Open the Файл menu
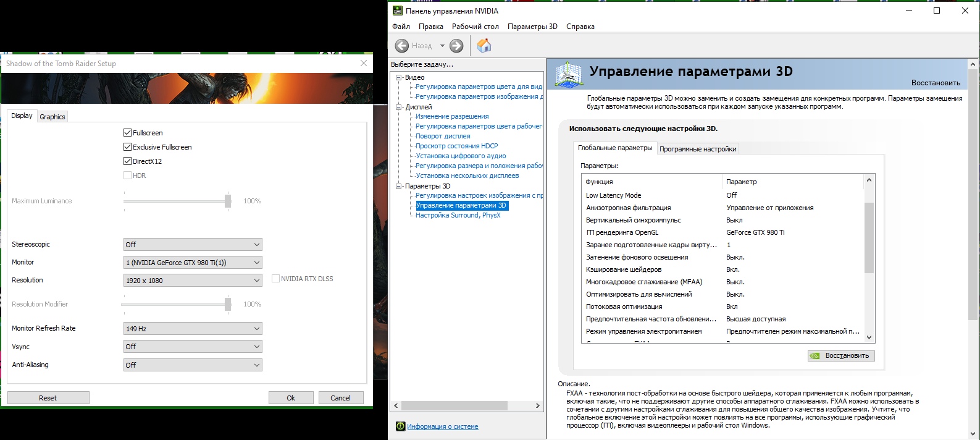This screenshot has height=440, width=980. 401,27
